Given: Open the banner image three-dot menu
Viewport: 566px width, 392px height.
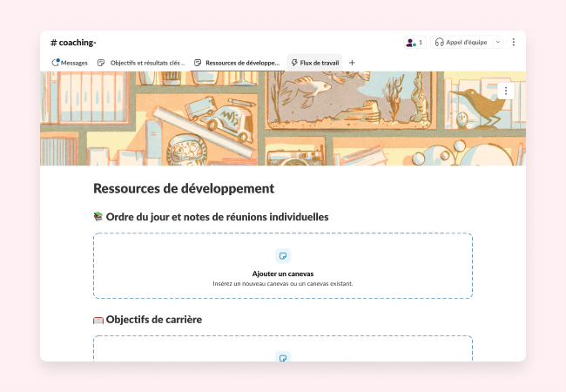Looking at the screenshot, I should [507, 90].
